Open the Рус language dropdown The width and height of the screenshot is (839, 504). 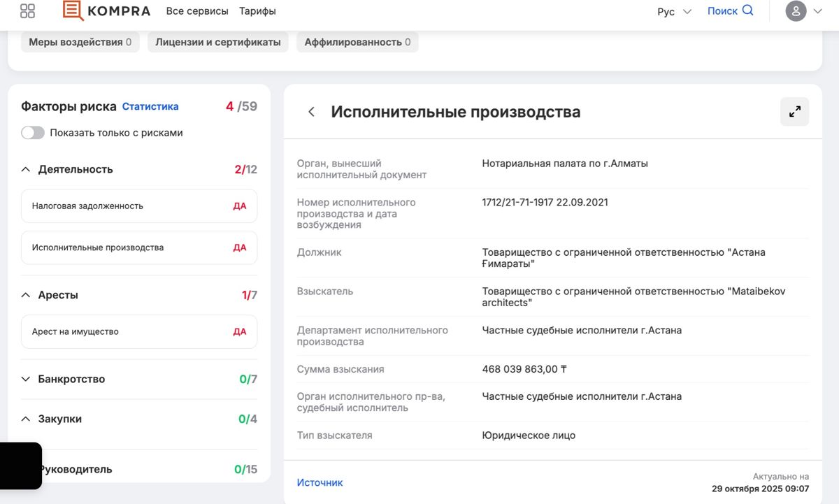click(x=673, y=11)
